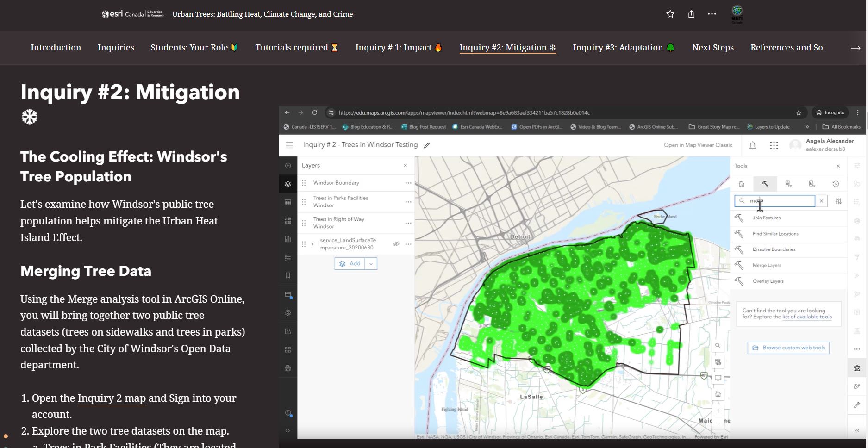Zoom out with the map minus button
The height and width of the screenshot is (448, 868).
(x=718, y=422)
